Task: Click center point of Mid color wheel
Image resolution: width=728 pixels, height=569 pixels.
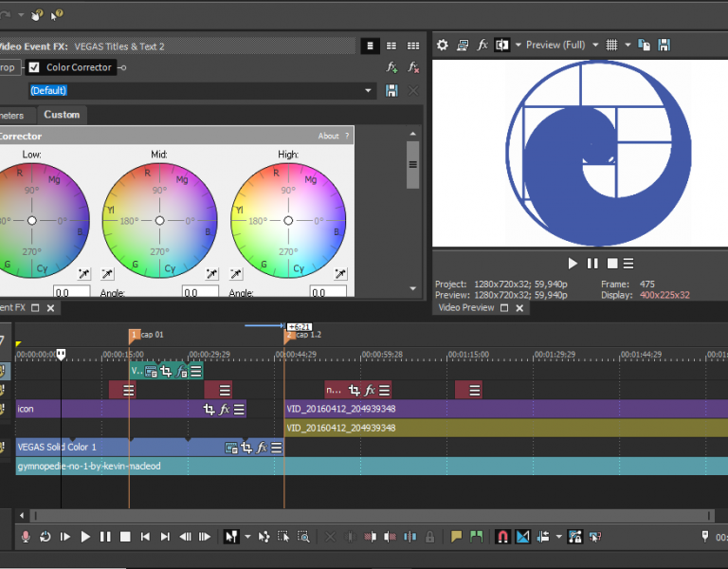Action: click(159, 220)
